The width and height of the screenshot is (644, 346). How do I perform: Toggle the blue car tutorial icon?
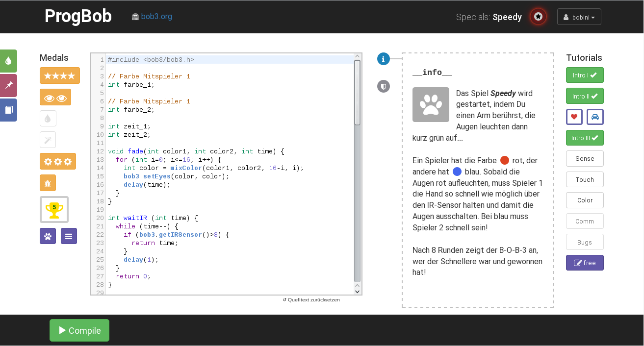595,117
